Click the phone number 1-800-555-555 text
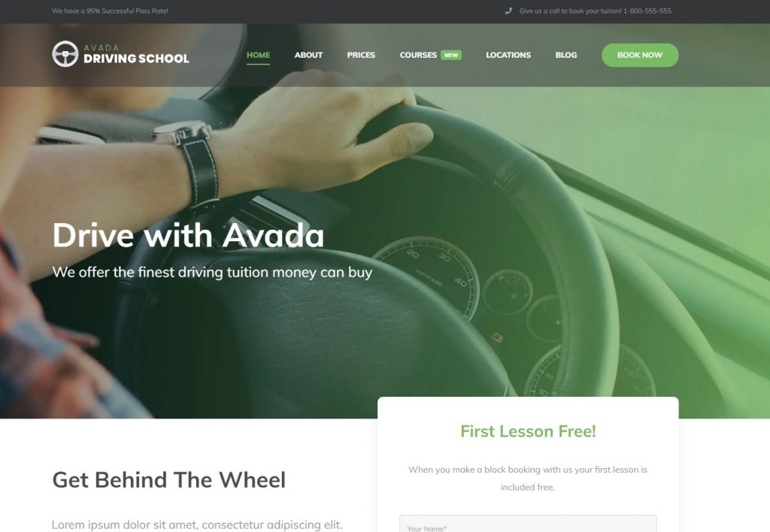The image size is (770, 532). click(647, 11)
